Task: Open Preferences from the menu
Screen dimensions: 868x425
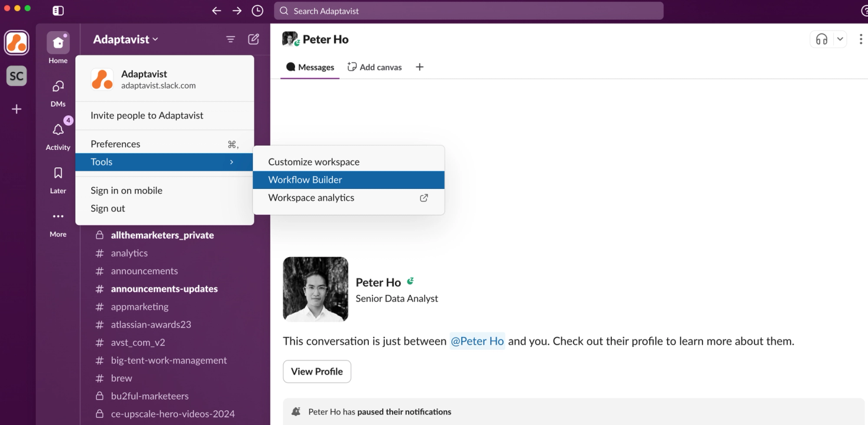Action: [165, 144]
